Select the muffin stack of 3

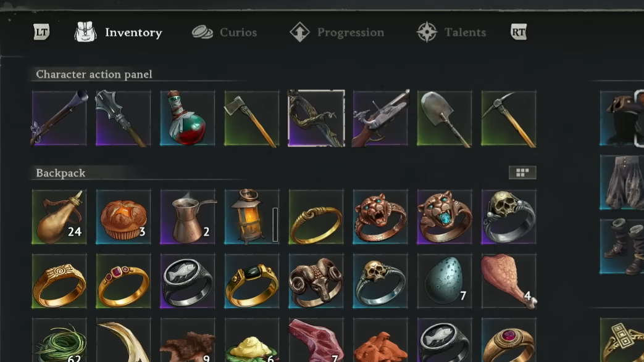(123, 216)
